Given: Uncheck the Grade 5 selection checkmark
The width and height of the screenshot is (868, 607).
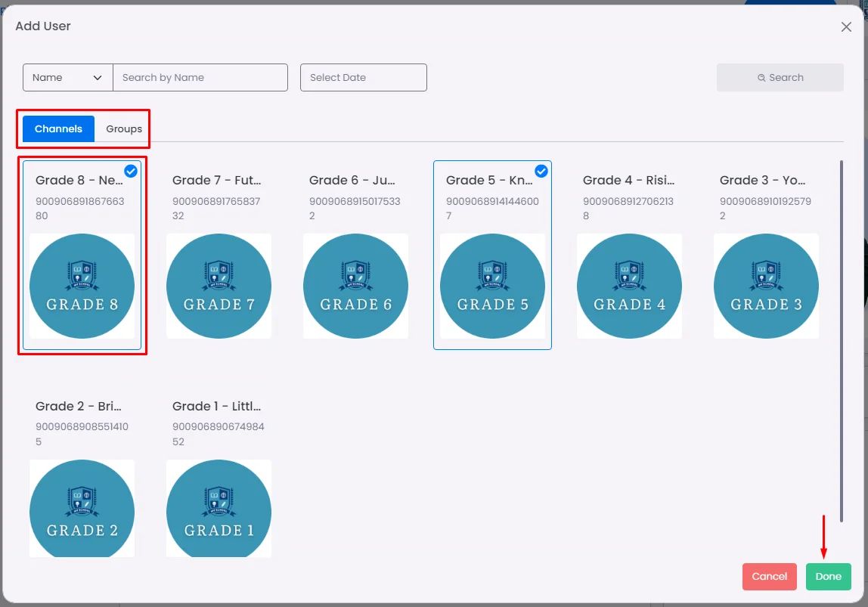Looking at the screenshot, I should [x=541, y=172].
